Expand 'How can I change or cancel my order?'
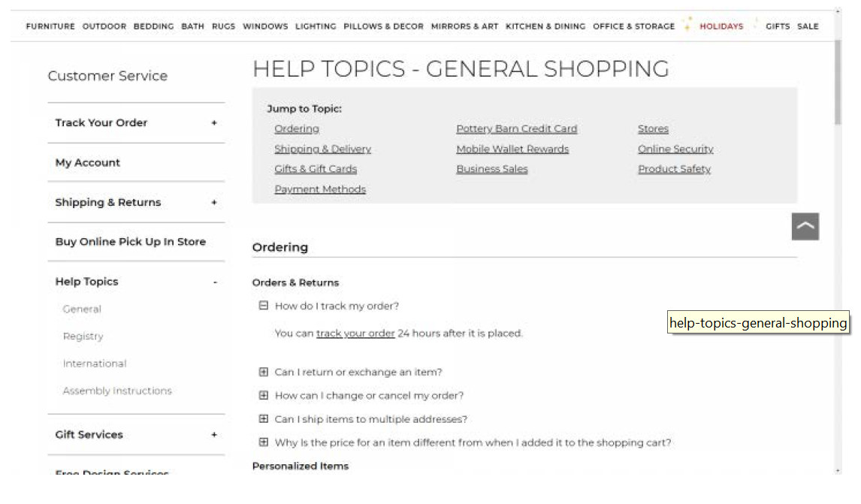 (x=264, y=395)
